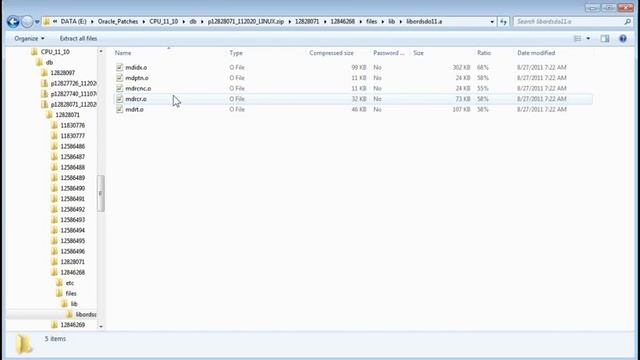Select the DATA (E:) breadcrumb
This screenshot has width=640, height=360.
[73, 22]
